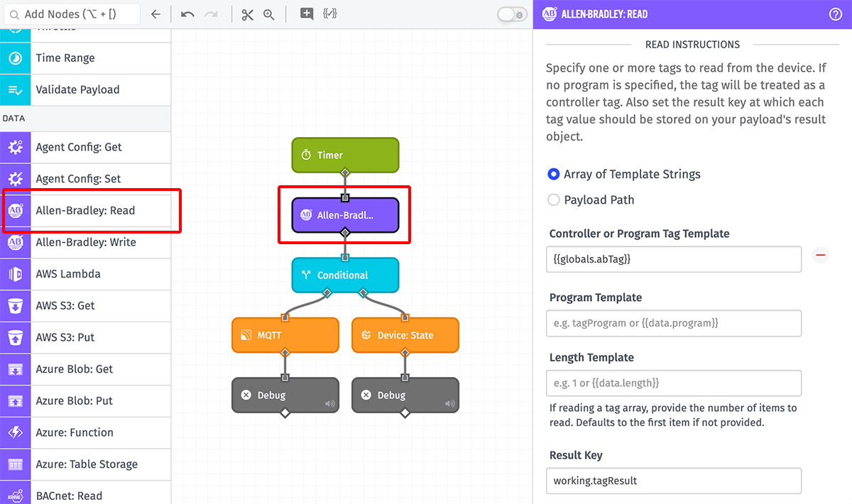Open help question mark icon
852x504 pixels.
tap(836, 14)
